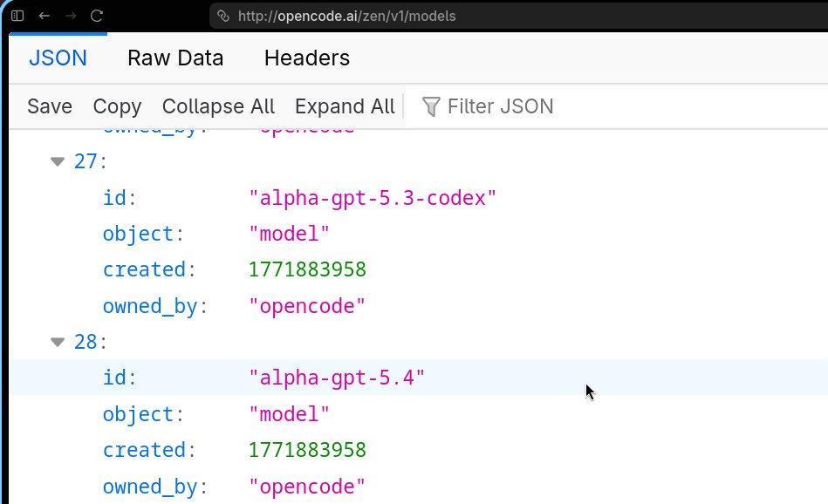Collapse entry 28 using its disclosure triangle
The width and height of the screenshot is (828, 504).
pyautogui.click(x=57, y=342)
